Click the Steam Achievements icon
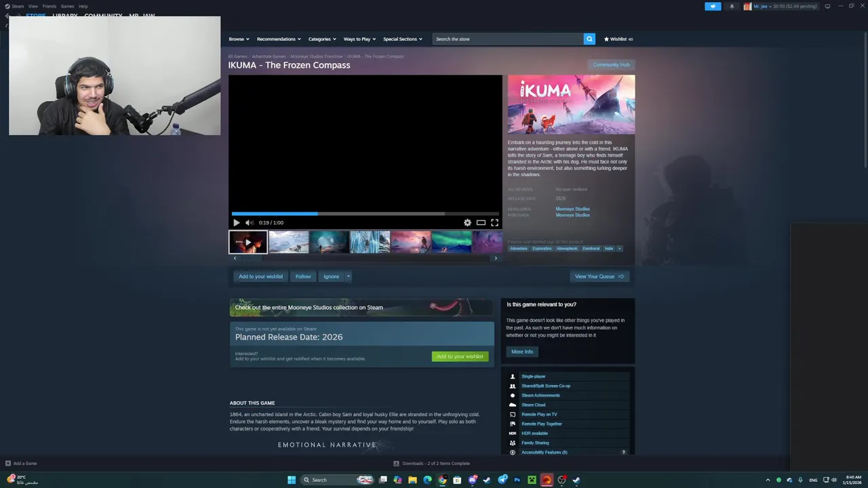 513,395
